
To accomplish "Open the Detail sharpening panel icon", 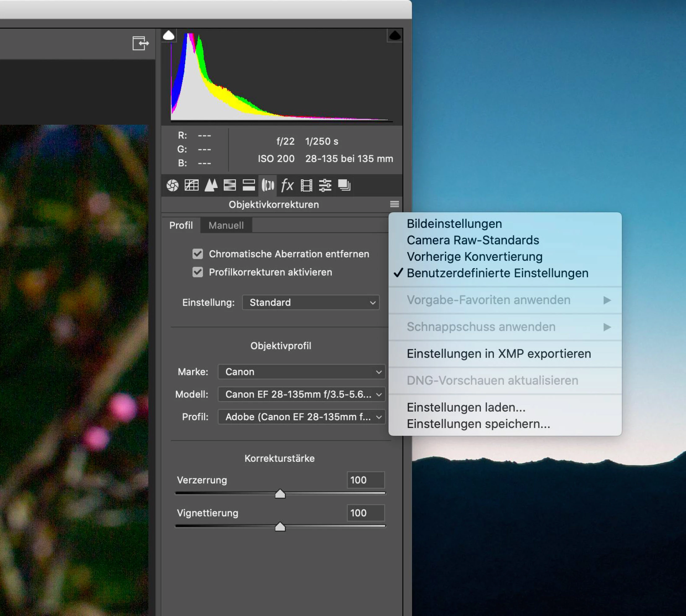I will coord(211,185).
